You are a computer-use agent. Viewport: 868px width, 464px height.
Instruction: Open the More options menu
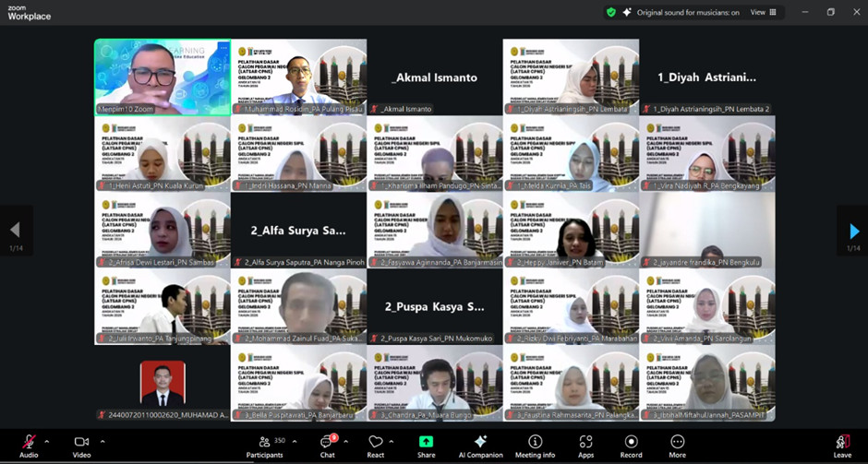click(677, 444)
